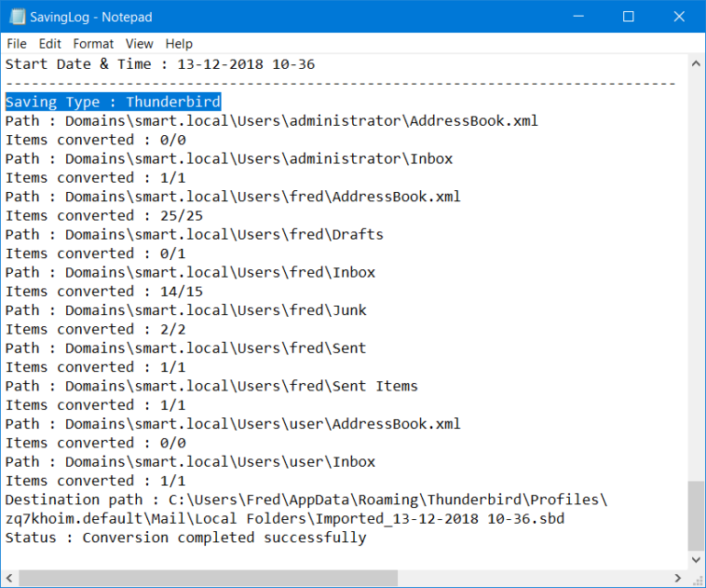Viewport: 706px width, 588px height.
Task: Click the vertical scrollbar thumb
Action: click(696, 514)
